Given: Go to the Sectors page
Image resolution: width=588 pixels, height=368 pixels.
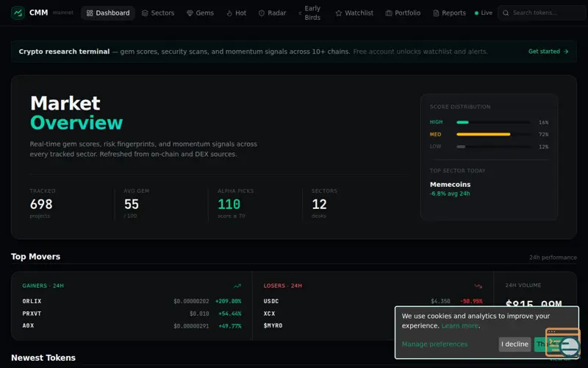Looking at the screenshot, I should (158, 13).
